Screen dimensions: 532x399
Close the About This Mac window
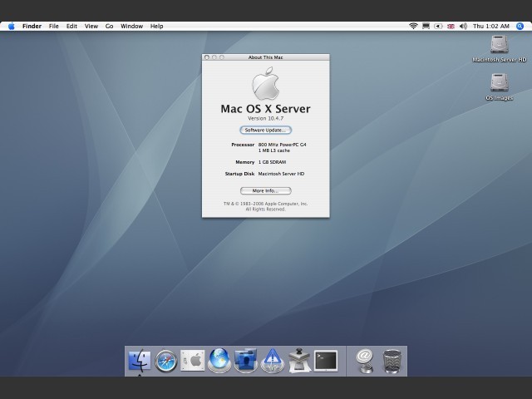pyautogui.click(x=207, y=57)
